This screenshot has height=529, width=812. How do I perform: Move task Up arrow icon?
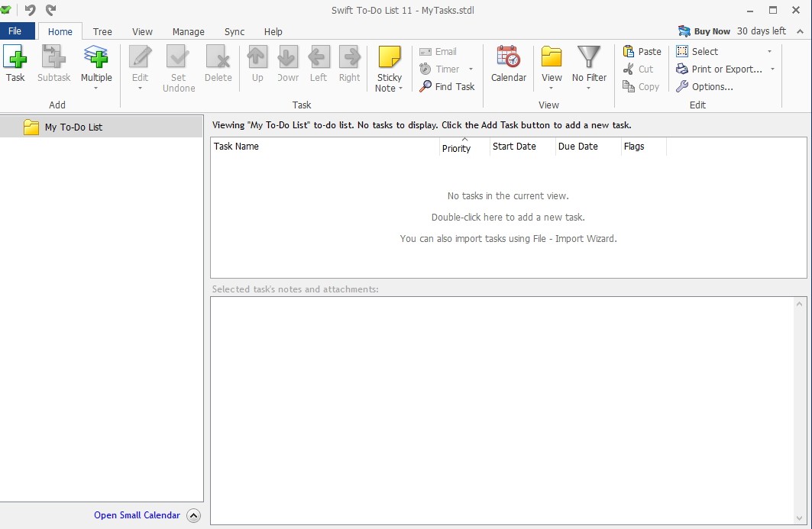pos(257,56)
